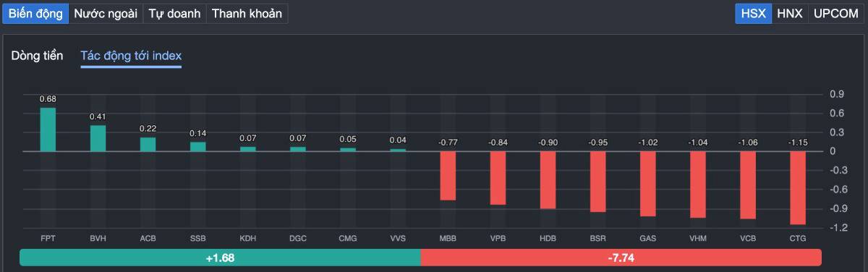Click the red VPB bar
The height and width of the screenshot is (272, 868).
tap(498, 178)
